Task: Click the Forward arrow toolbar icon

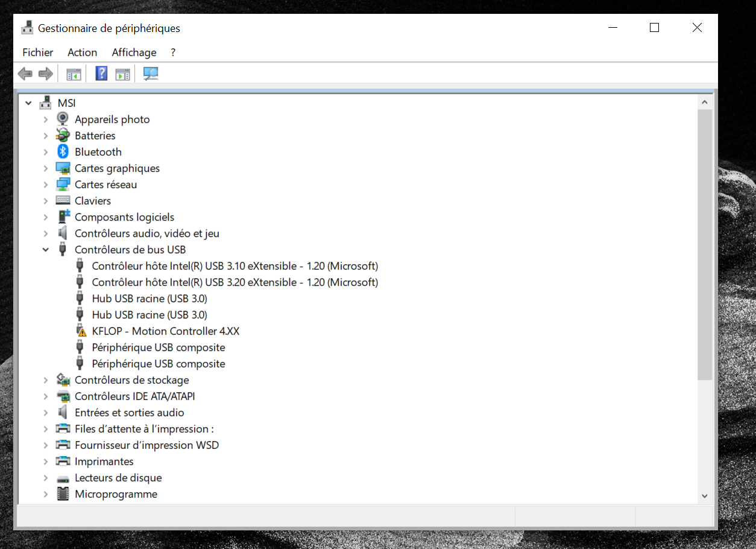Action: [x=45, y=74]
